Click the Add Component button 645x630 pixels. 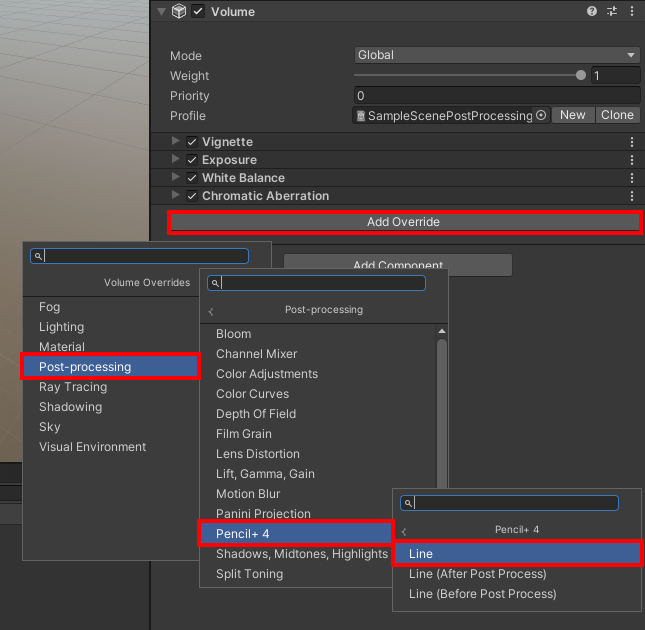[398, 264]
